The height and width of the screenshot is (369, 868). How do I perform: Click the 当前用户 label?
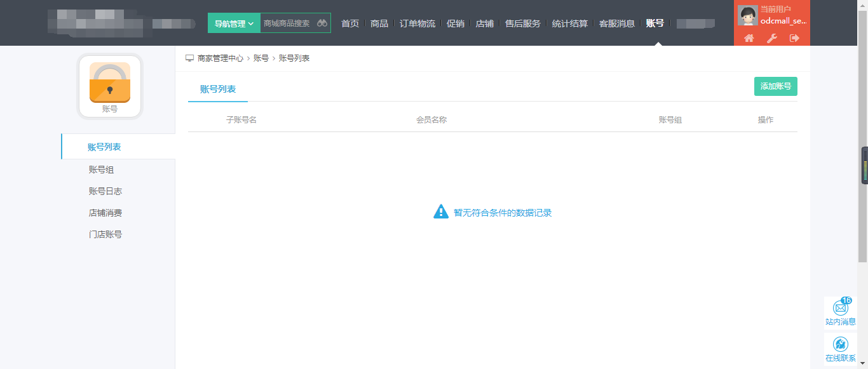(x=776, y=9)
